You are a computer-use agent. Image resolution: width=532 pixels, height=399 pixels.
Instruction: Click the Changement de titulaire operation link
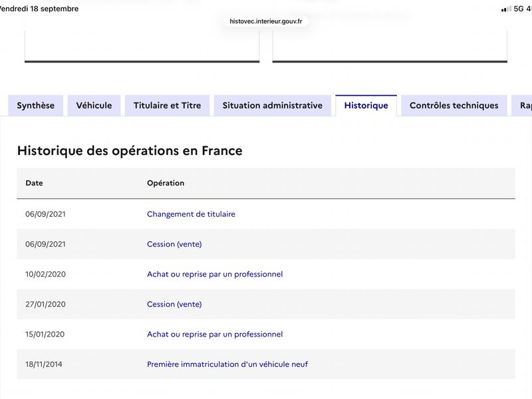191,214
